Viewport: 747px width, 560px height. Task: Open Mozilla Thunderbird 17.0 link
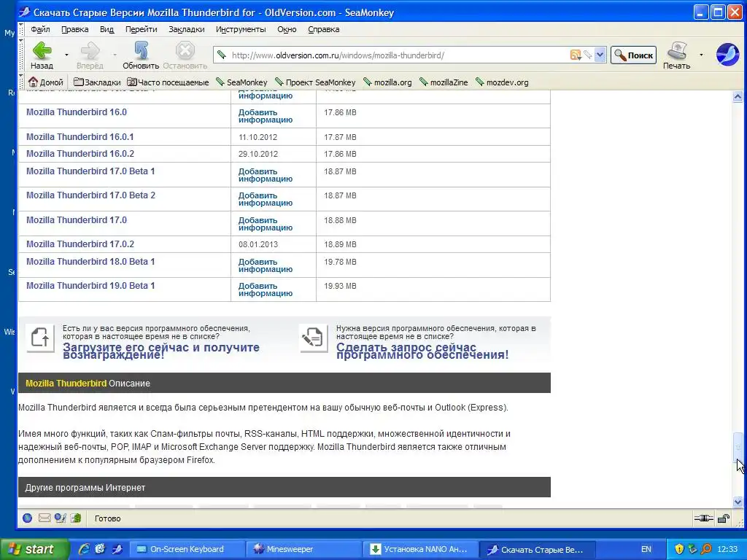pyautogui.click(x=76, y=220)
